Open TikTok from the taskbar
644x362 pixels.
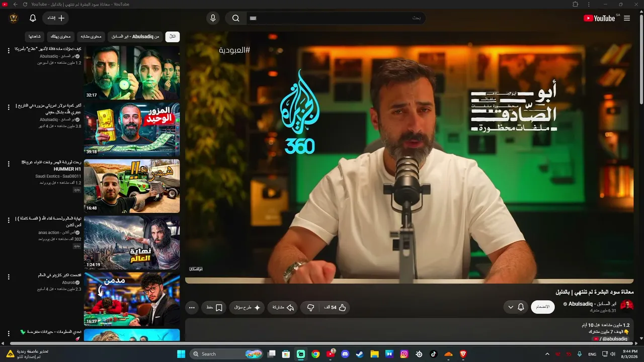coord(434,354)
